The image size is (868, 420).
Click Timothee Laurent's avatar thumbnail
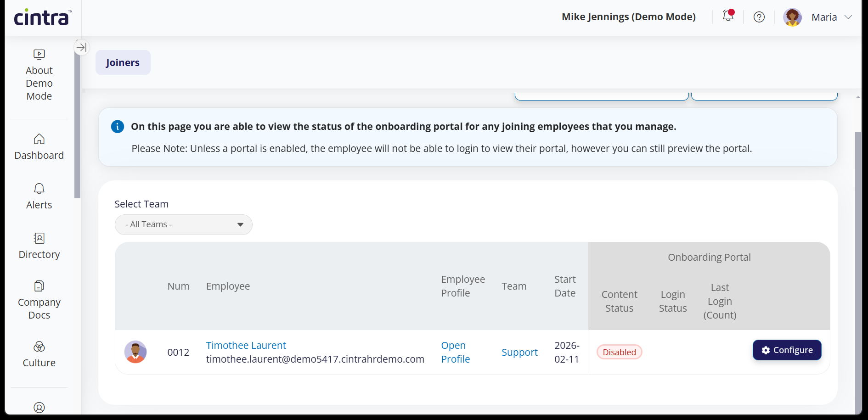135,352
